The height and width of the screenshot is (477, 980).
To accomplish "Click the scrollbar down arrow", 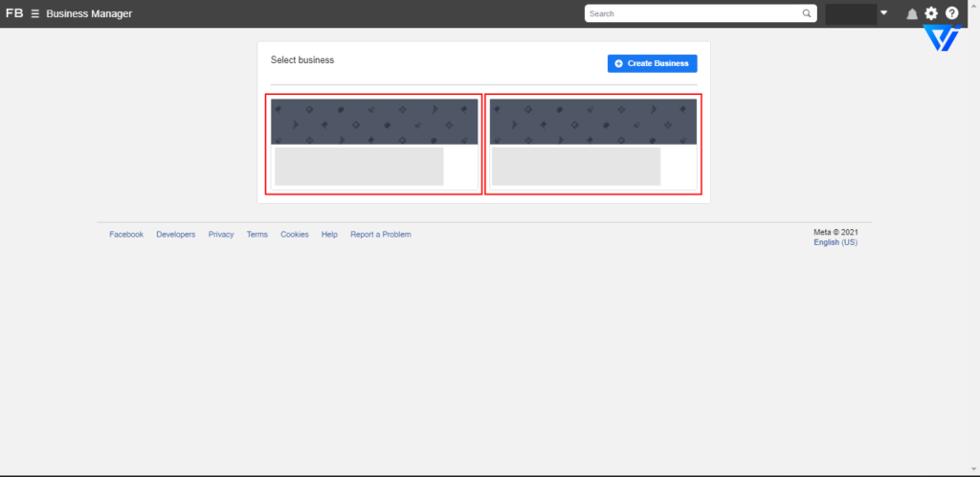I will point(974,469).
